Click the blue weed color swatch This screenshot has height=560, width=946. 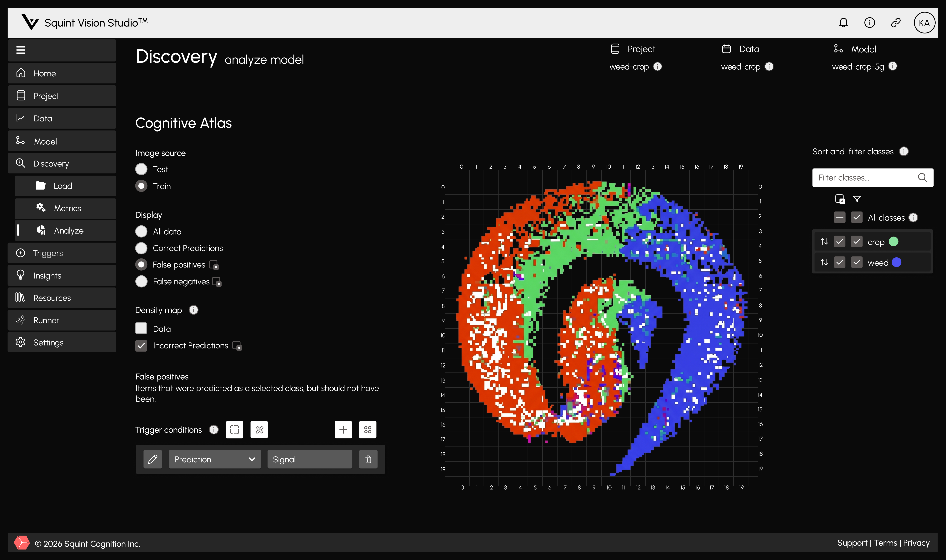point(896,262)
